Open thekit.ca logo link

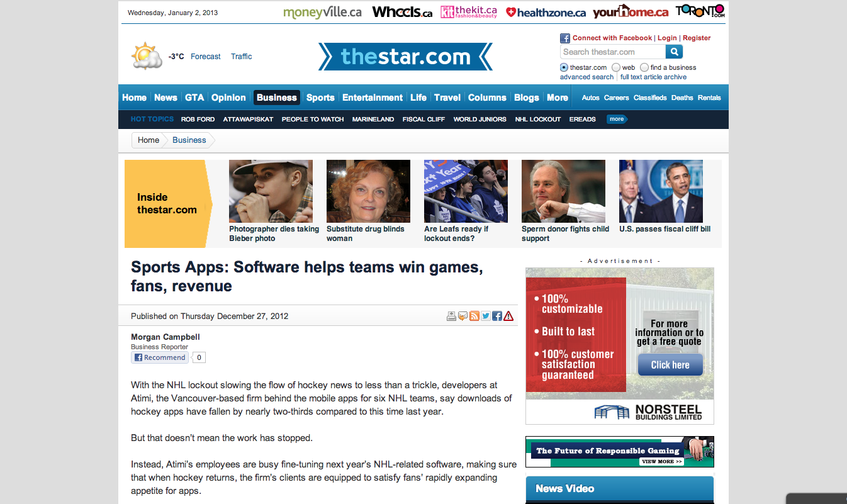coord(469,12)
